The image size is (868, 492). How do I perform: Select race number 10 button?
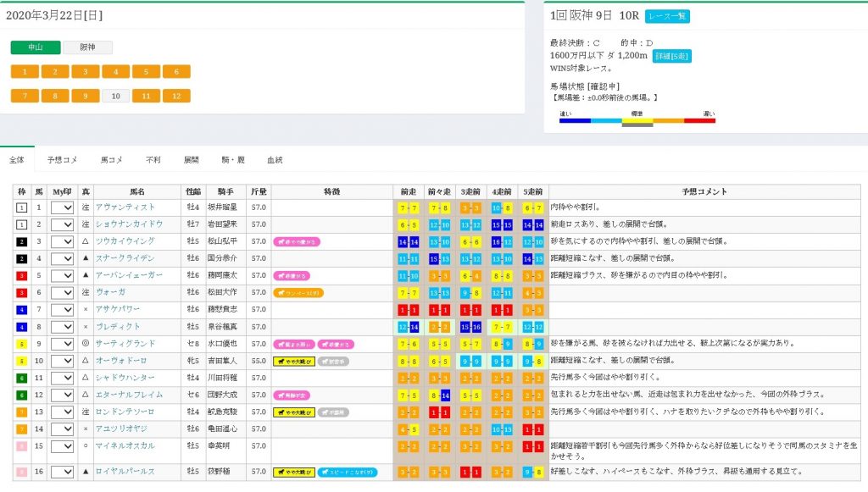115,96
